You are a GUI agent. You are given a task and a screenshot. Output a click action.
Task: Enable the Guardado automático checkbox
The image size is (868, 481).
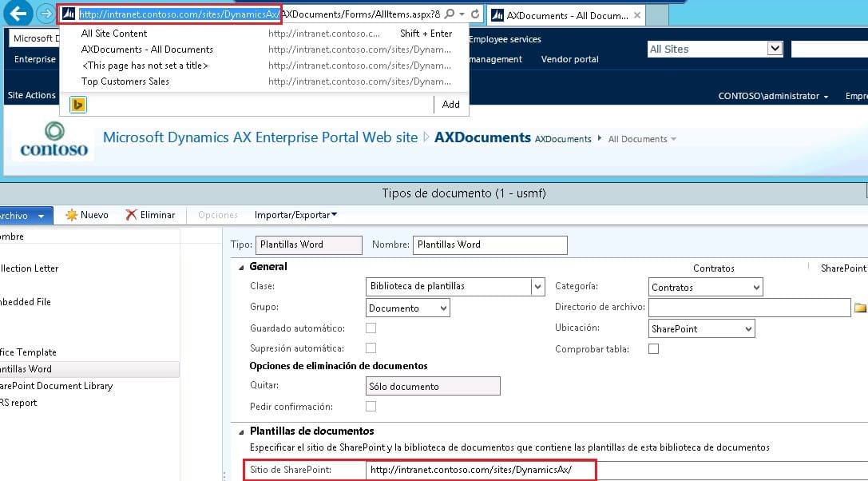371,328
